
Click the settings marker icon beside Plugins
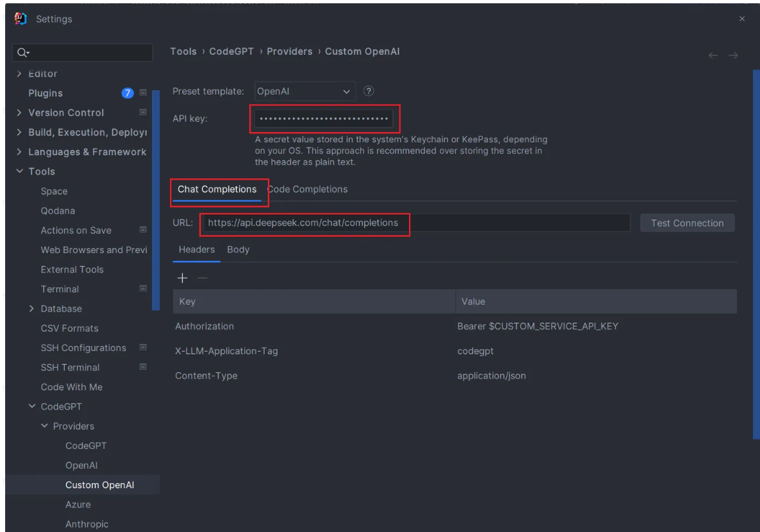(143, 93)
